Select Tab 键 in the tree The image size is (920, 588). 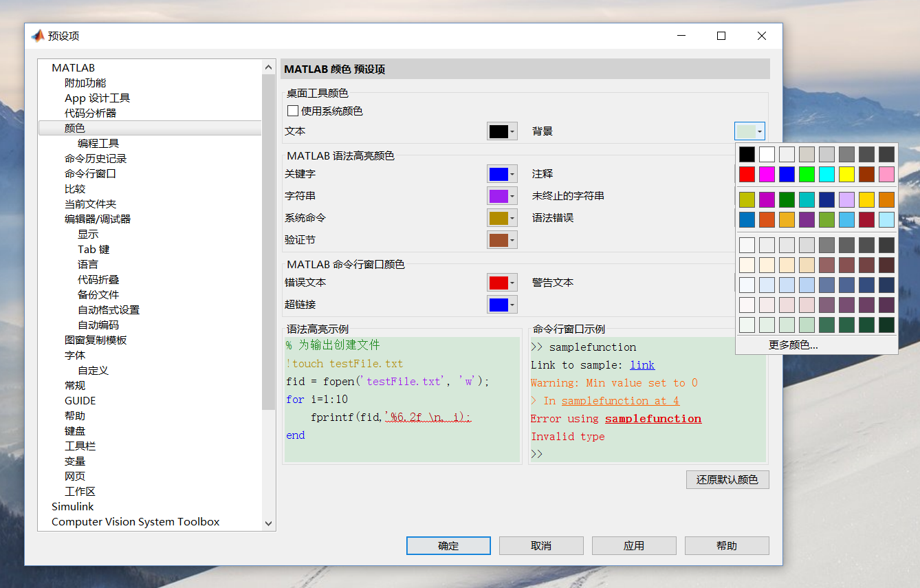[94, 249]
